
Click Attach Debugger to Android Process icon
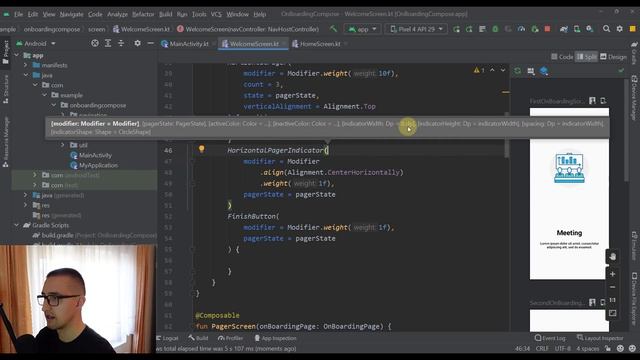click(x=535, y=29)
